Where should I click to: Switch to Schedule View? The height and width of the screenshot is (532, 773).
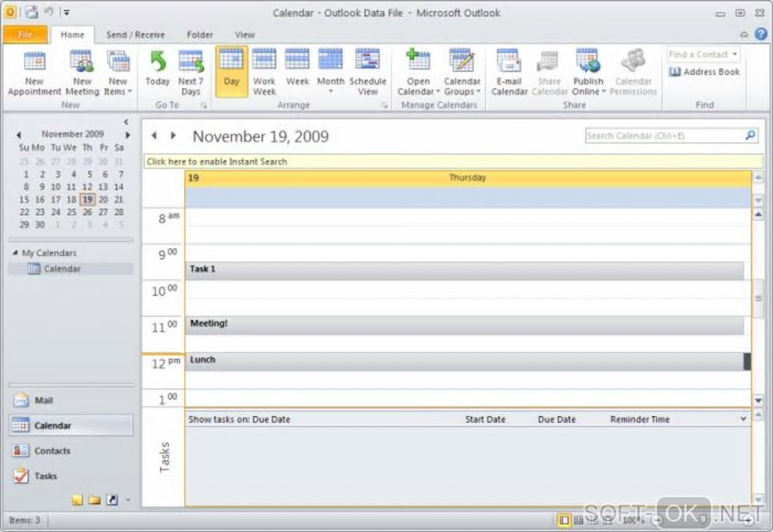click(x=368, y=73)
